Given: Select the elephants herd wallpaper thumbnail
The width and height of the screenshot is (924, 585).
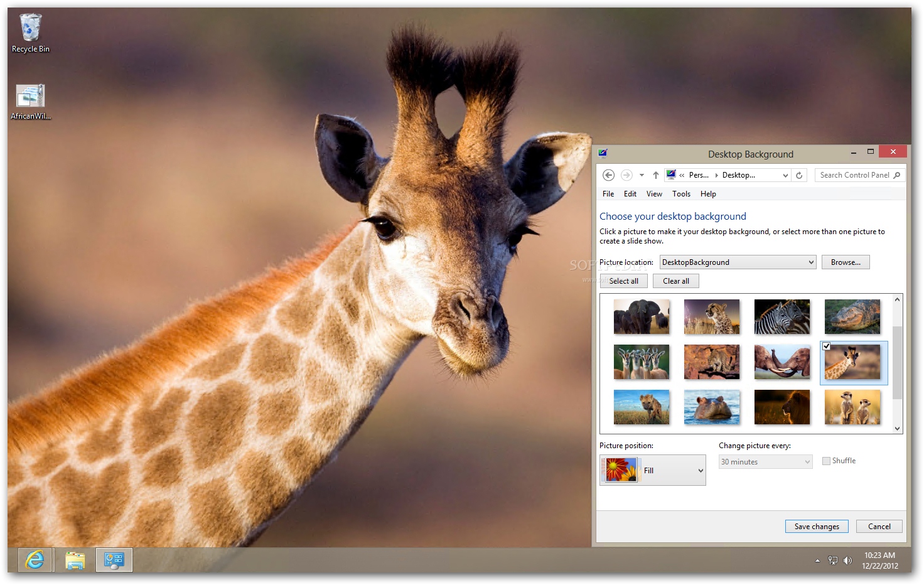Looking at the screenshot, I should [642, 316].
